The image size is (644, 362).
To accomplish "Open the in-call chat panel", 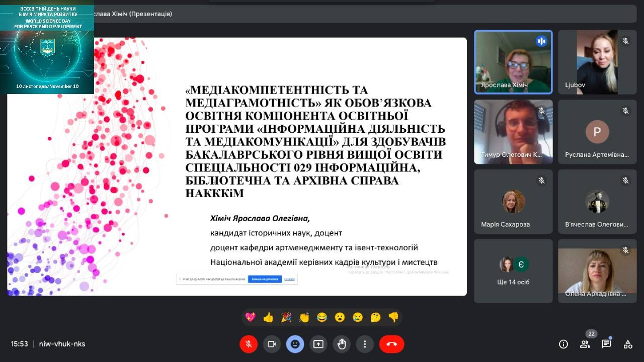I will tap(606, 344).
